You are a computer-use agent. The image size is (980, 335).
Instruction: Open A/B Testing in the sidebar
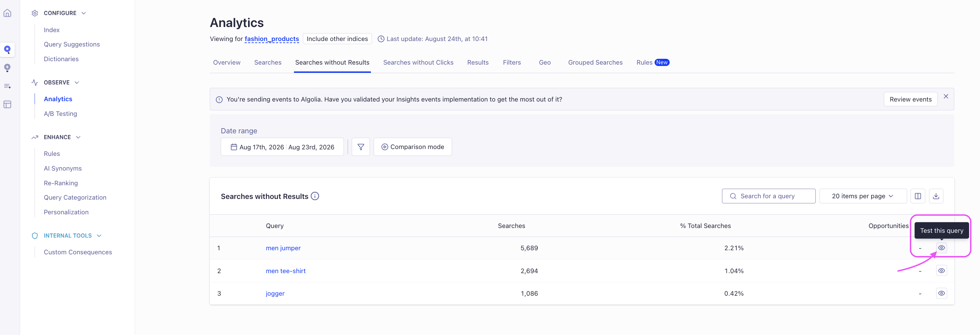pos(60,114)
